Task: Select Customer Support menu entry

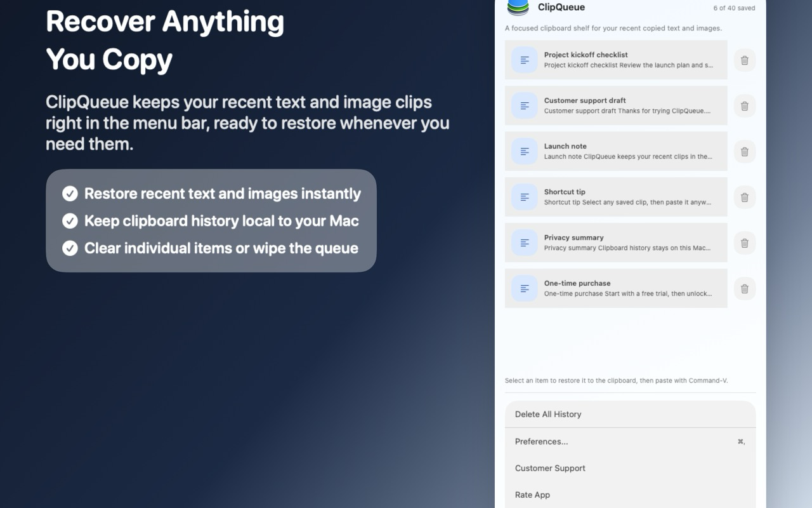Action: tap(631, 468)
